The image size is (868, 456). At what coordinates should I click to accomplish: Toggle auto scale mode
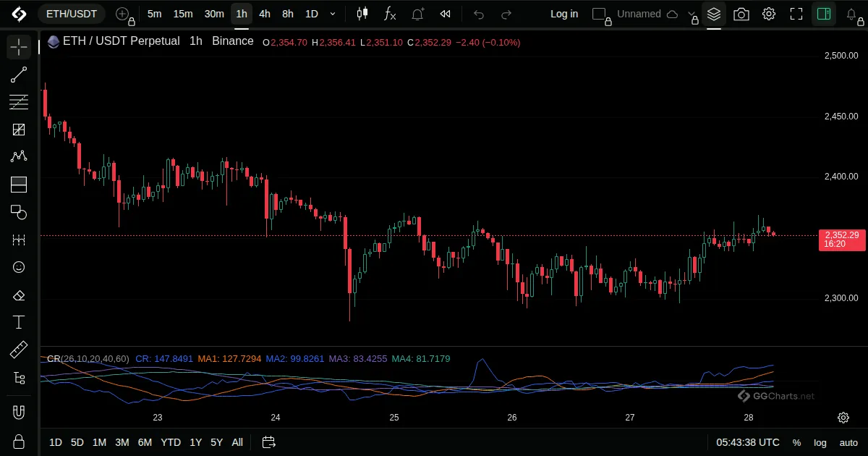coord(848,442)
